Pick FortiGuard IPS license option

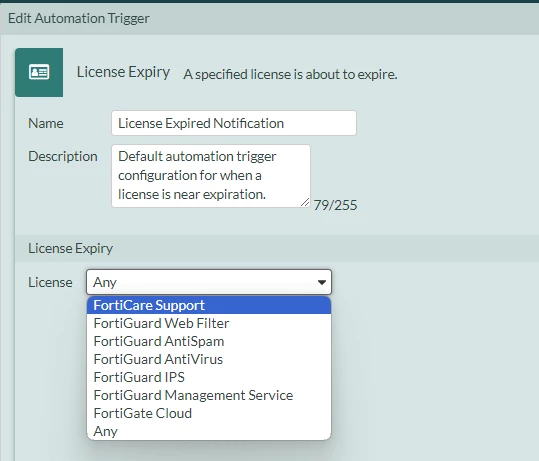(x=209, y=377)
